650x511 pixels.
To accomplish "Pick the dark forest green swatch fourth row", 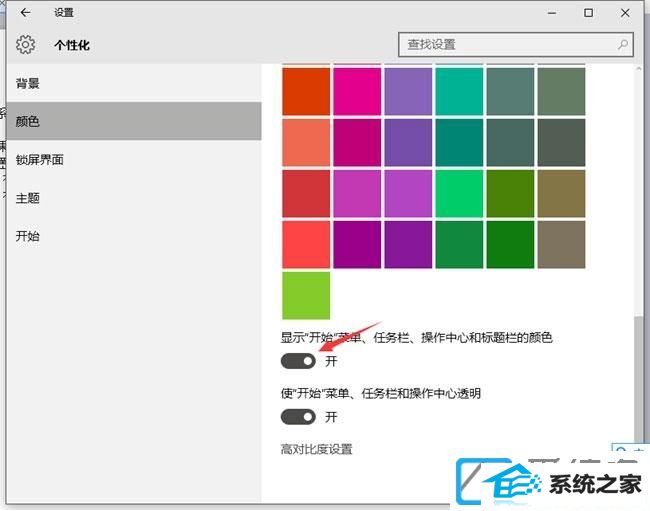I will pyautogui.click(x=510, y=245).
